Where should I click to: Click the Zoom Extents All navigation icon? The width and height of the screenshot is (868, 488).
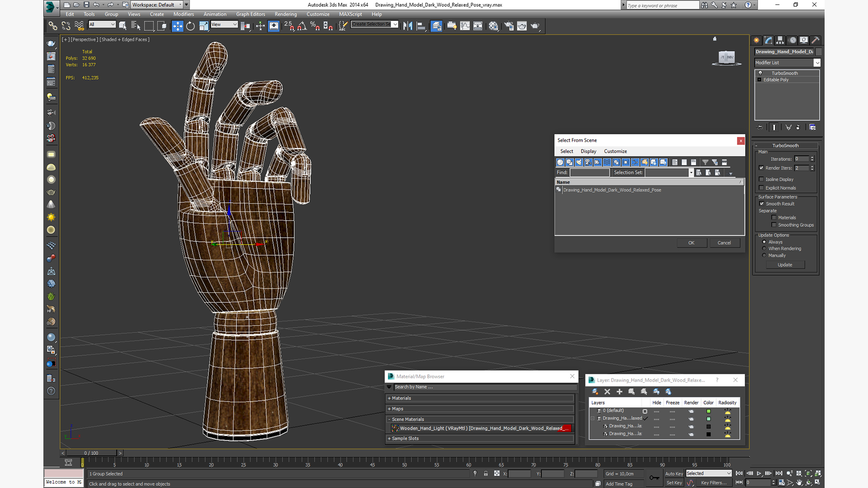[818, 474]
